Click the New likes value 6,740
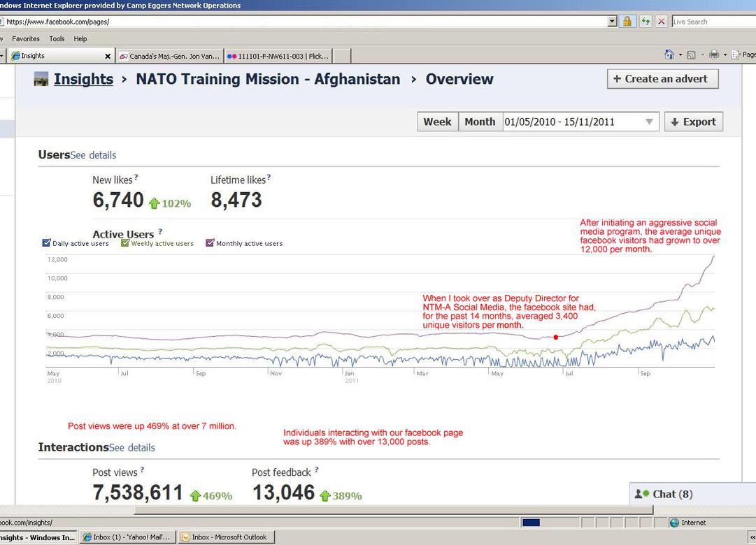 pos(118,200)
